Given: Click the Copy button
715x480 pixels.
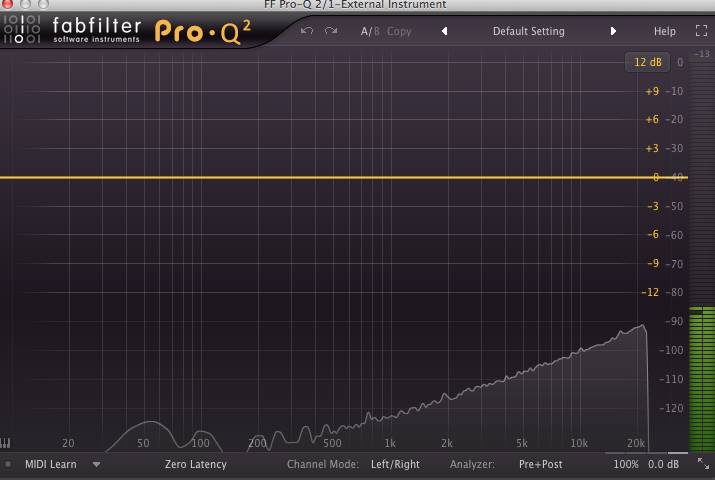Looking at the screenshot, I should tap(399, 31).
